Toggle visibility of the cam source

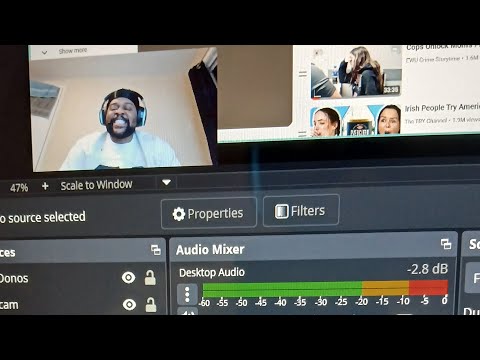129,304
